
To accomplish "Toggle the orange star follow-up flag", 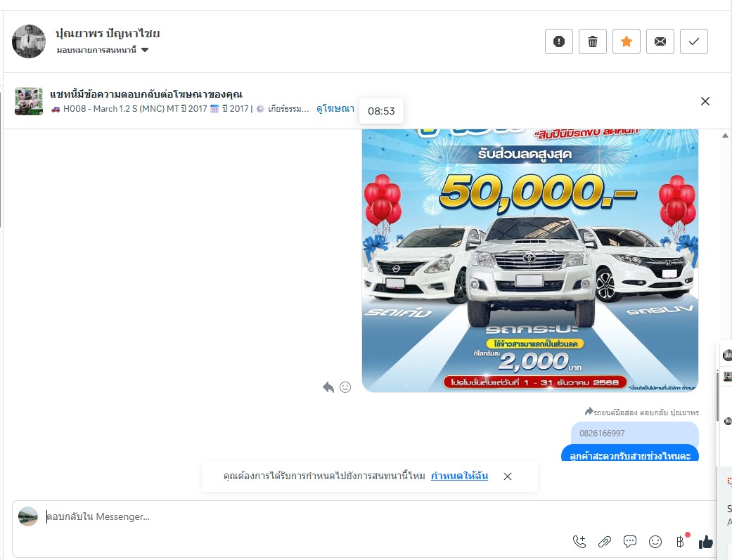I will (x=627, y=41).
